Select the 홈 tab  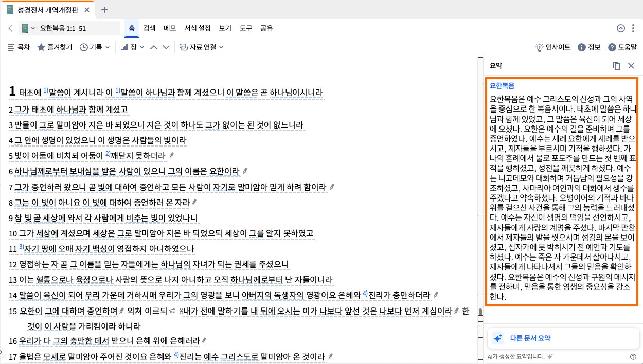pos(132,28)
